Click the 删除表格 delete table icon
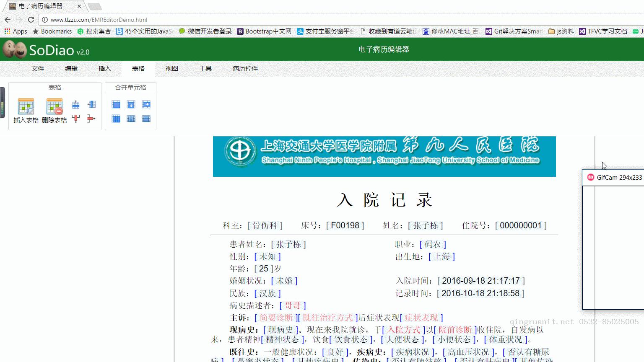644x362 pixels. click(x=55, y=107)
